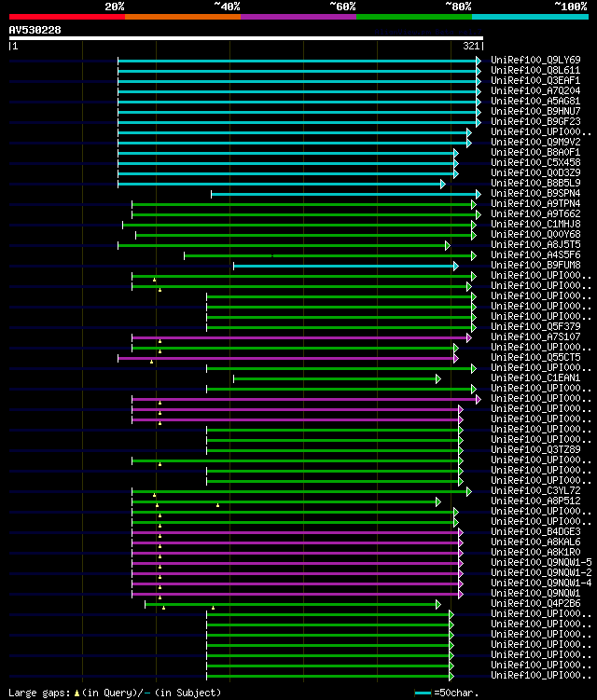This screenshot has width=597, height=700.
Task: Click the Large gaps legend text
Action: point(115,693)
